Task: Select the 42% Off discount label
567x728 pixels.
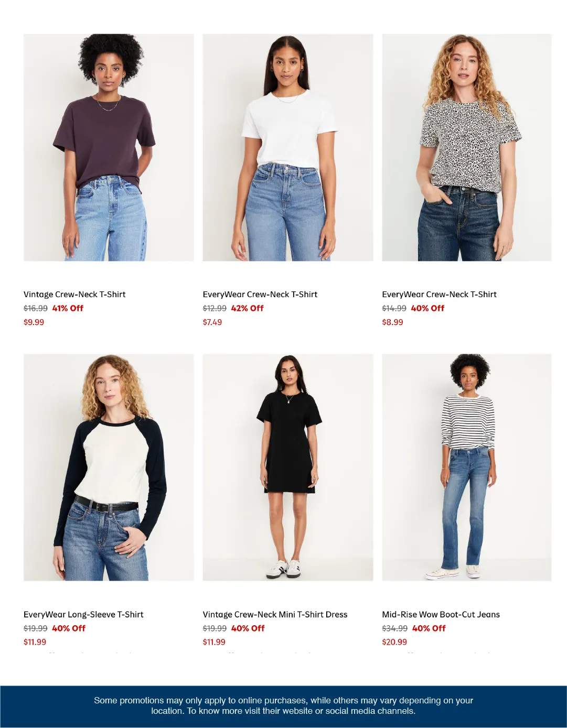Action: pos(247,308)
